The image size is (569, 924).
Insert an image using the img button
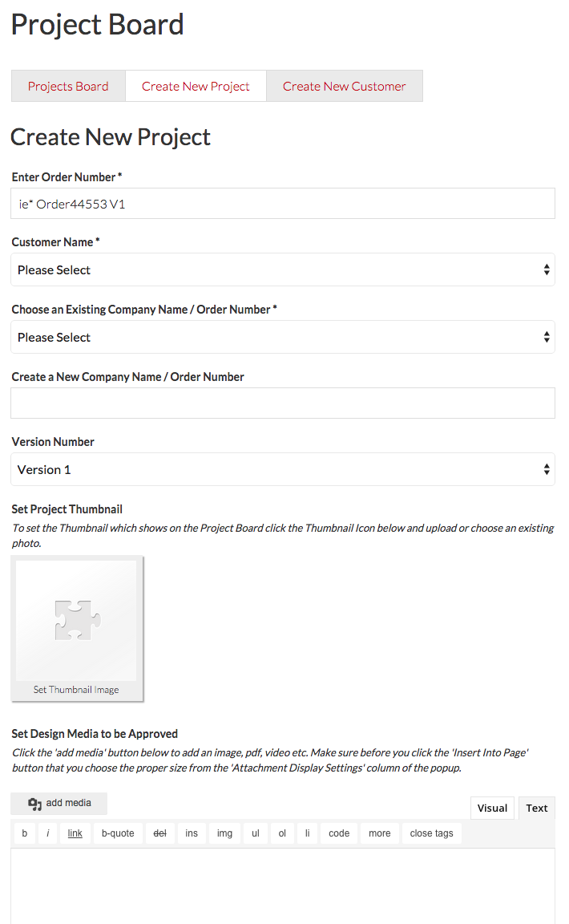(x=224, y=833)
